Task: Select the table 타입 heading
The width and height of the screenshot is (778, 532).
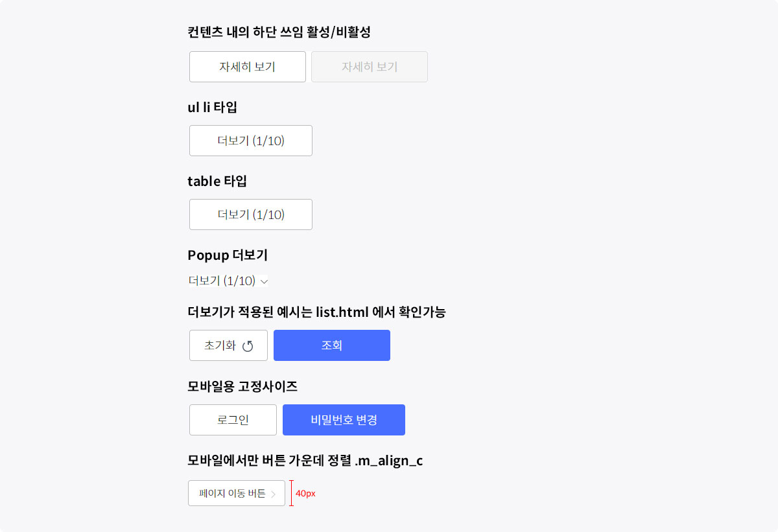Action: pos(217,181)
